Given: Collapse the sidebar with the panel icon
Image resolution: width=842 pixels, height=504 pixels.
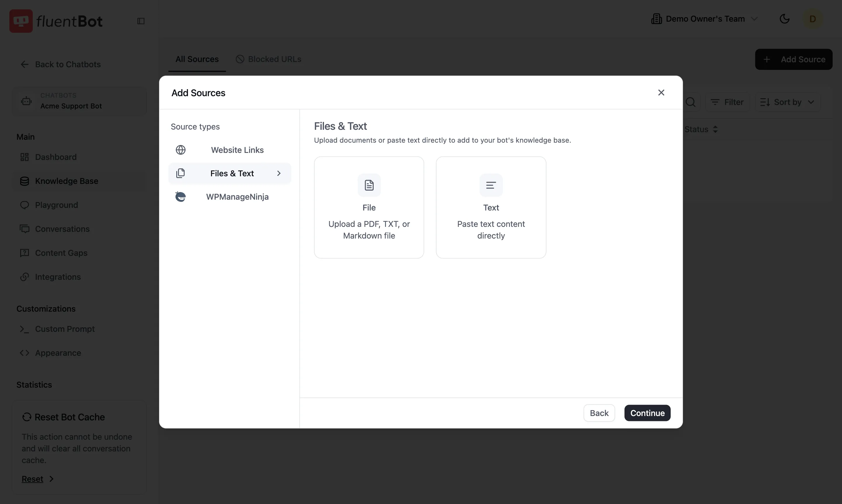Looking at the screenshot, I should [141, 21].
